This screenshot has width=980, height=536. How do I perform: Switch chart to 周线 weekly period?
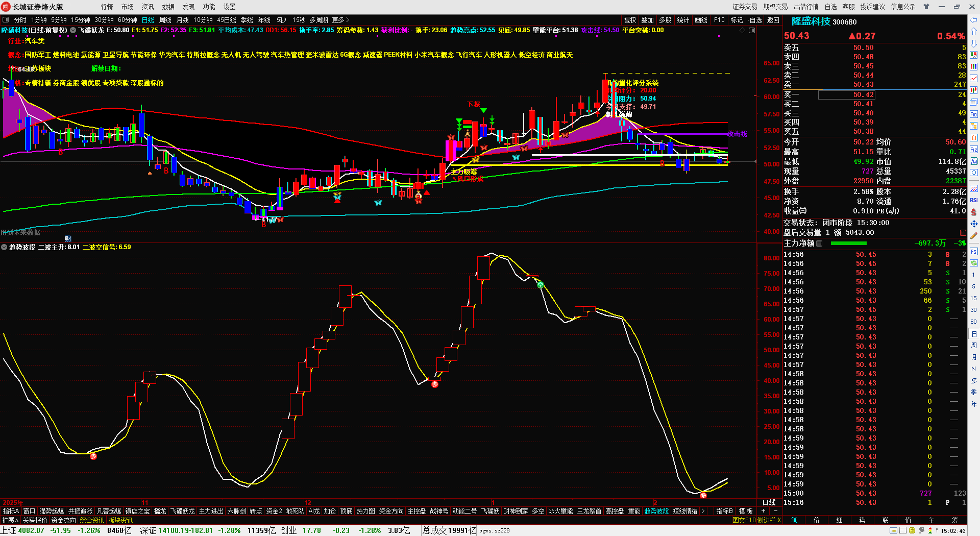[x=165, y=20]
